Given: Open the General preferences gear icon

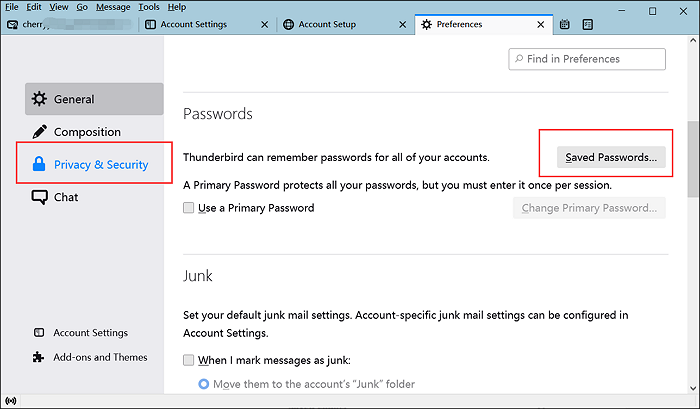Looking at the screenshot, I should coord(40,99).
